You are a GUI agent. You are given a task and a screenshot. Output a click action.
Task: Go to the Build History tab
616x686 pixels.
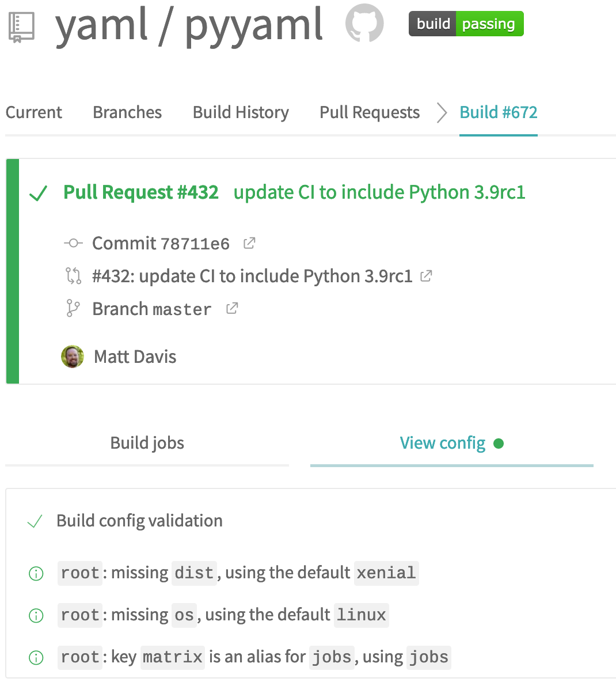pyautogui.click(x=241, y=112)
